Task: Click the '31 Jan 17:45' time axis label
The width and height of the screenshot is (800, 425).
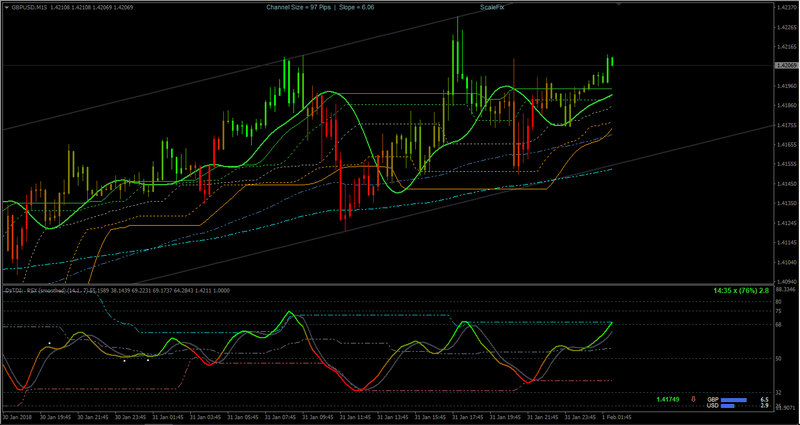Action: click(469, 417)
